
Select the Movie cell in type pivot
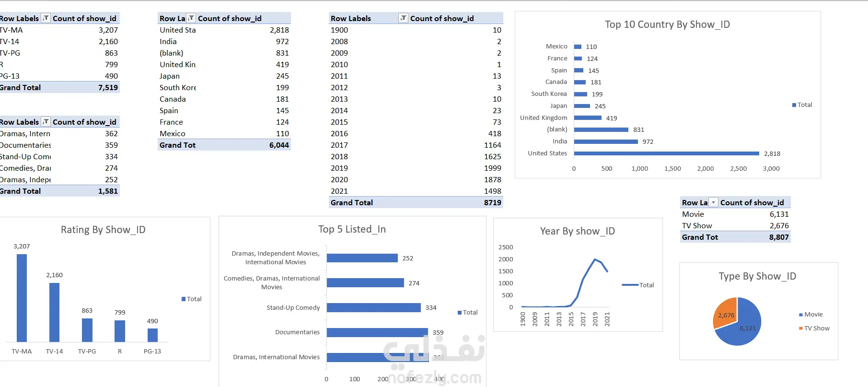coord(699,214)
